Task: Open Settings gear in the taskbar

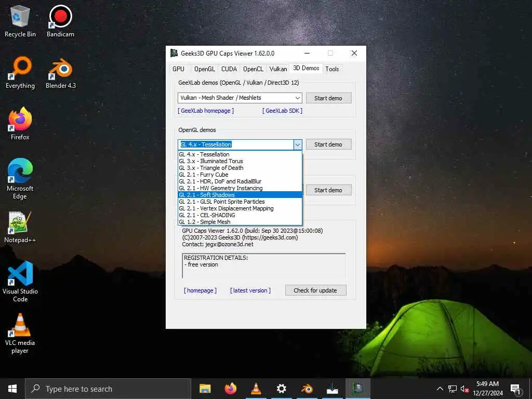Action: click(x=281, y=389)
